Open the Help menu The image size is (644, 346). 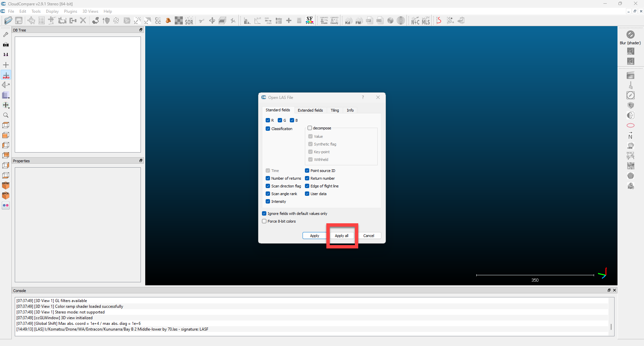[108, 11]
